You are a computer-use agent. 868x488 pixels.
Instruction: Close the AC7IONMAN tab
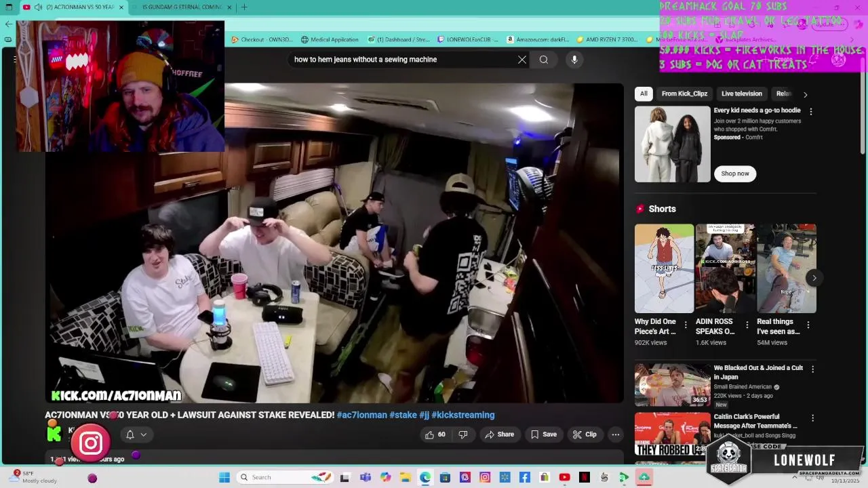(x=121, y=7)
